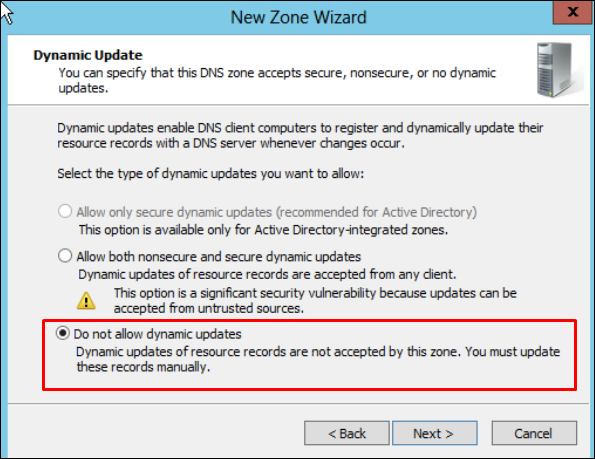Click the 'Allow both nonsecure and secure' label text

click(x=219, y=257)
